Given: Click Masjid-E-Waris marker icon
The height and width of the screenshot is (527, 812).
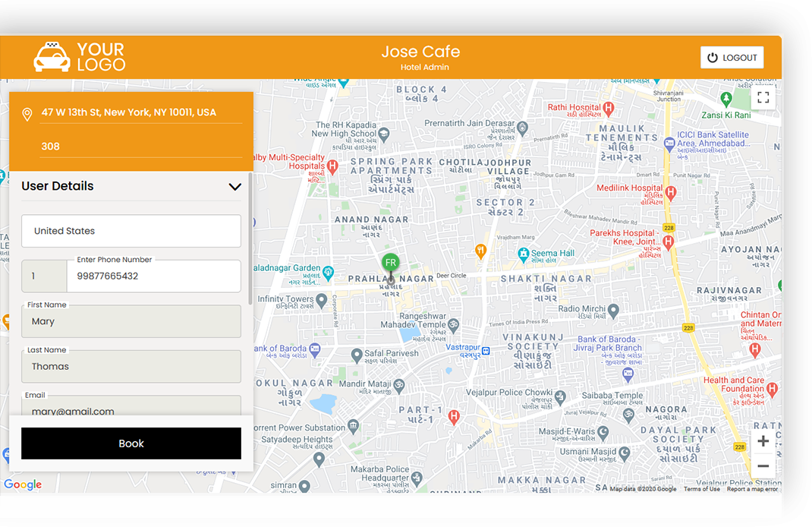Looking at the screenshot, I should click(603, 431).
